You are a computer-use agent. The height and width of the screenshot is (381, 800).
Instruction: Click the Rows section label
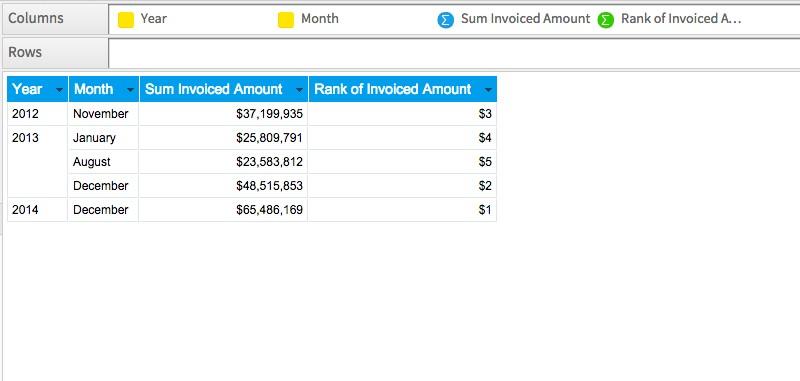[x=25, y=53]
